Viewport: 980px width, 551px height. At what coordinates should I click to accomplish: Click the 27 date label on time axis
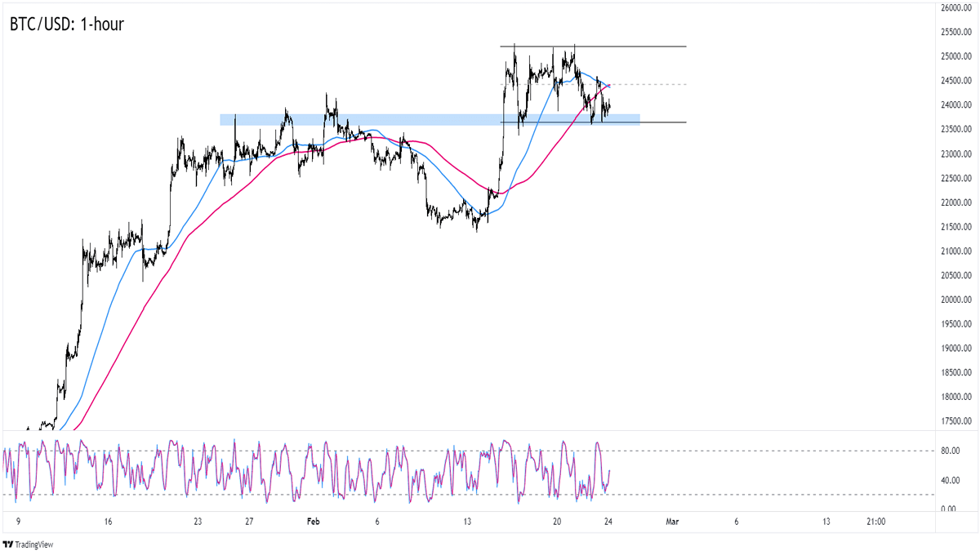(x=249, y=522)
